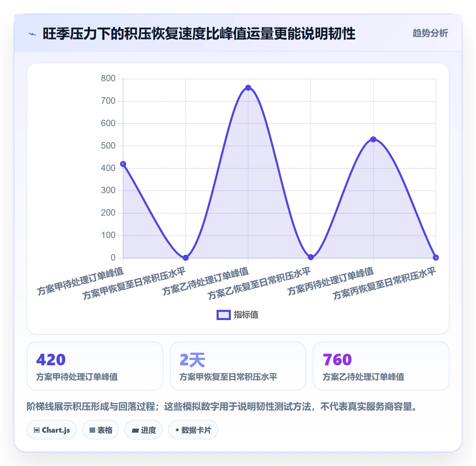
Task: Click the lightning bolt icon beside the title
Action: 32,34
